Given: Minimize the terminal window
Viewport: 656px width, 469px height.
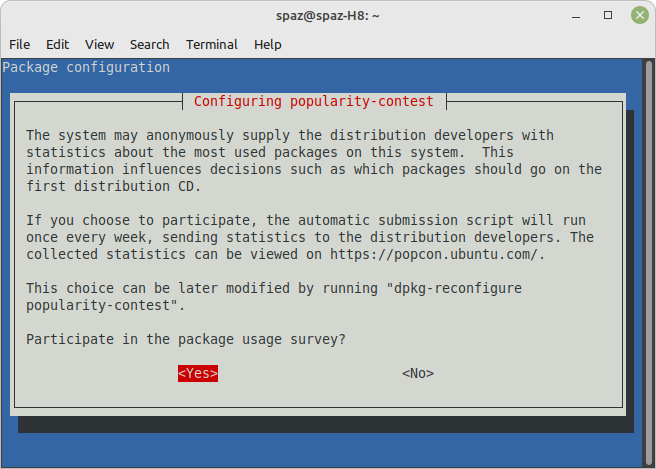Looking at the screenshot, I should pos(576,16).
